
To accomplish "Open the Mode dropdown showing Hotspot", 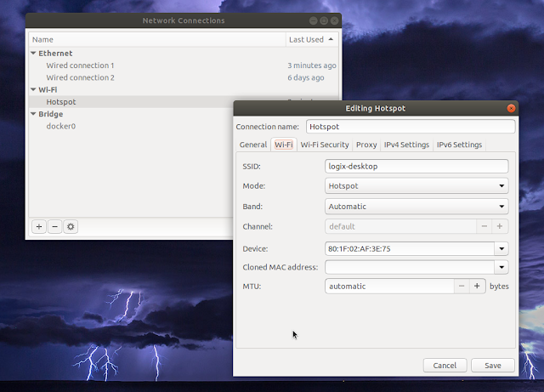I will 416,185.
